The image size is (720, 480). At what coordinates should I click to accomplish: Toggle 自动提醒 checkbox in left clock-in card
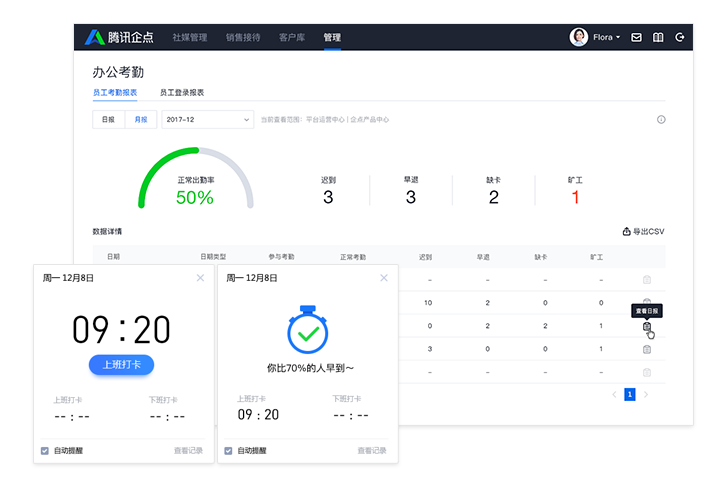tap(45, 451)
